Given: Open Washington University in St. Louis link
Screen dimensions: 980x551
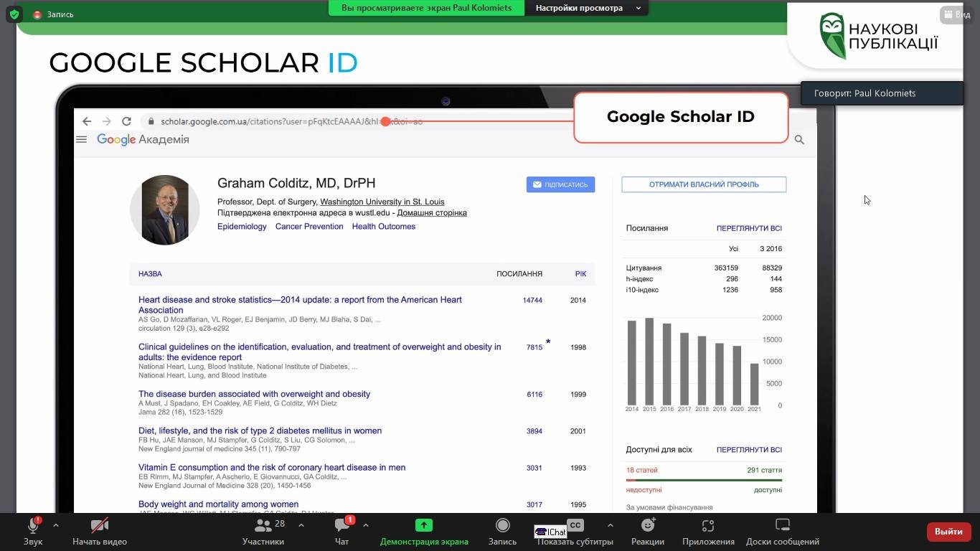Looking at the screenshot, I should (x=382, y=202).
